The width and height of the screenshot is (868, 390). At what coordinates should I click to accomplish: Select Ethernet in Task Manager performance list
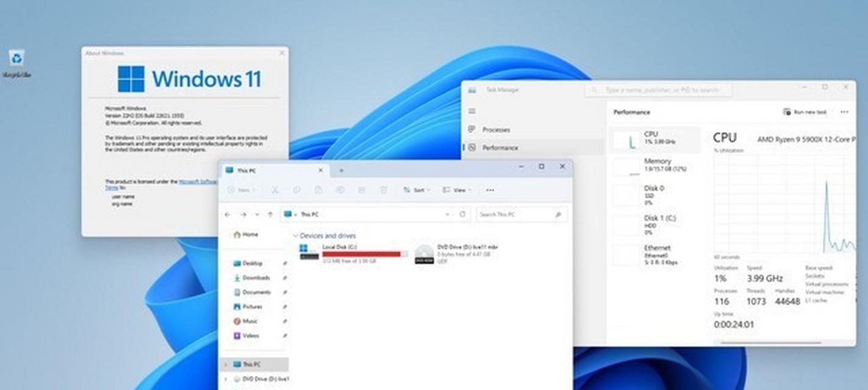click(655, 255)
